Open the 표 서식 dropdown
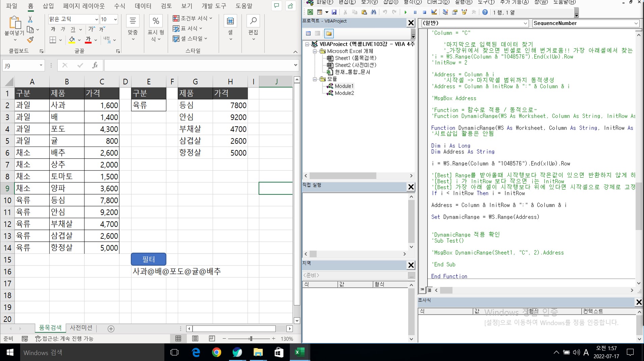Screen dimensions: 644x361 [x=188, y=28]
